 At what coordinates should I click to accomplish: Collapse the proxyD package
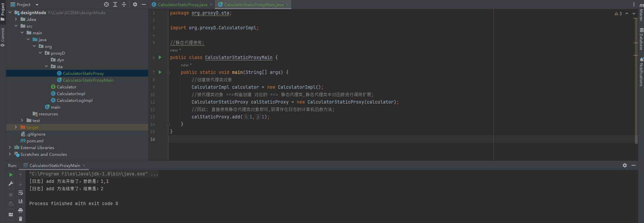[x=40, y=53]
